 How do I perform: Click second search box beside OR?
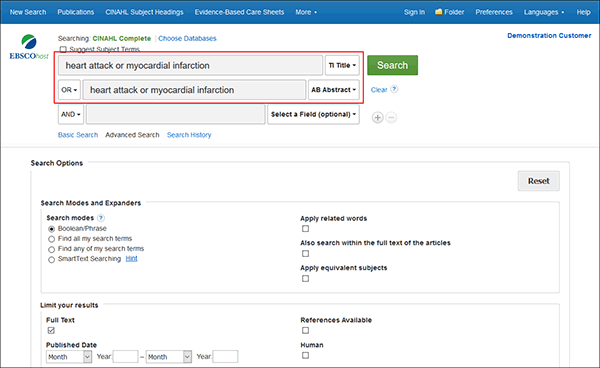[x=194, y=90]
